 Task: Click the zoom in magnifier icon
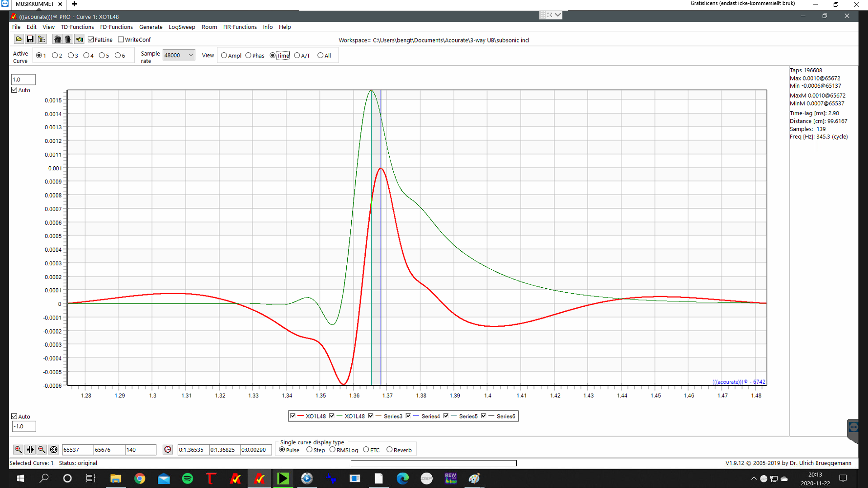tap(18, 450)
